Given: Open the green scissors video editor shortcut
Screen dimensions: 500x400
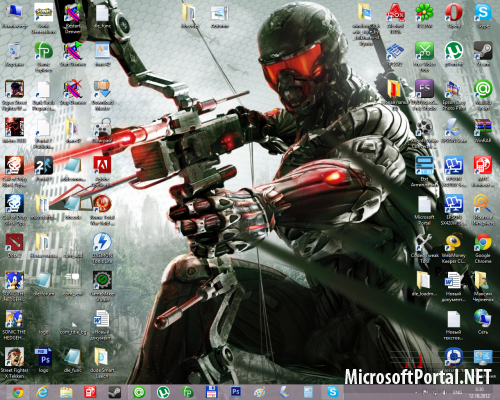Looking at the screenshot, I should (x=424, y=55).
